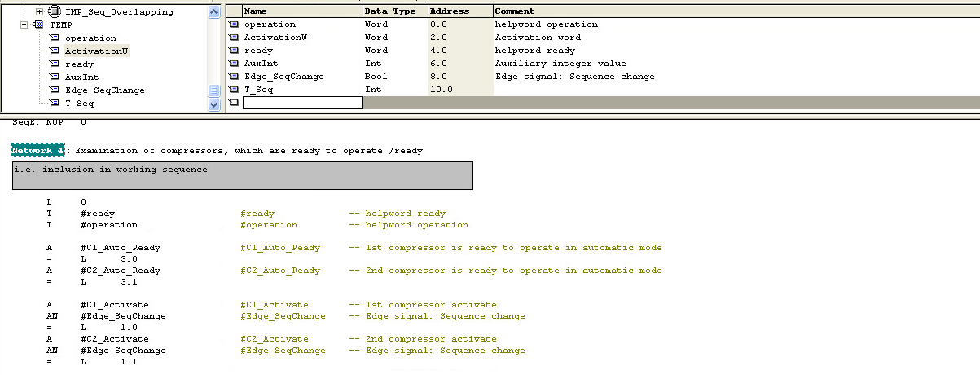980x375 pixels.
Task: Click the tree scrollbar down arrow
Action: click(x=214, y=104)
